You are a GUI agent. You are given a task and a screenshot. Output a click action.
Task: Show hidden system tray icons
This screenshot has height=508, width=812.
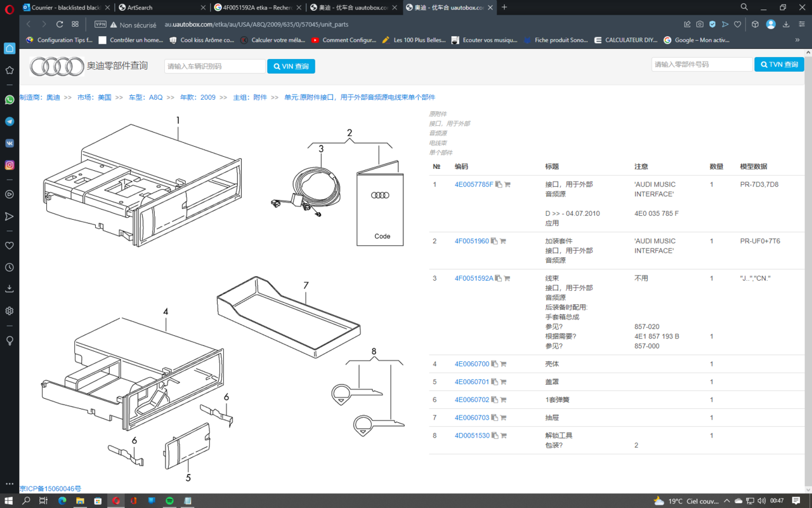(727, 501)
